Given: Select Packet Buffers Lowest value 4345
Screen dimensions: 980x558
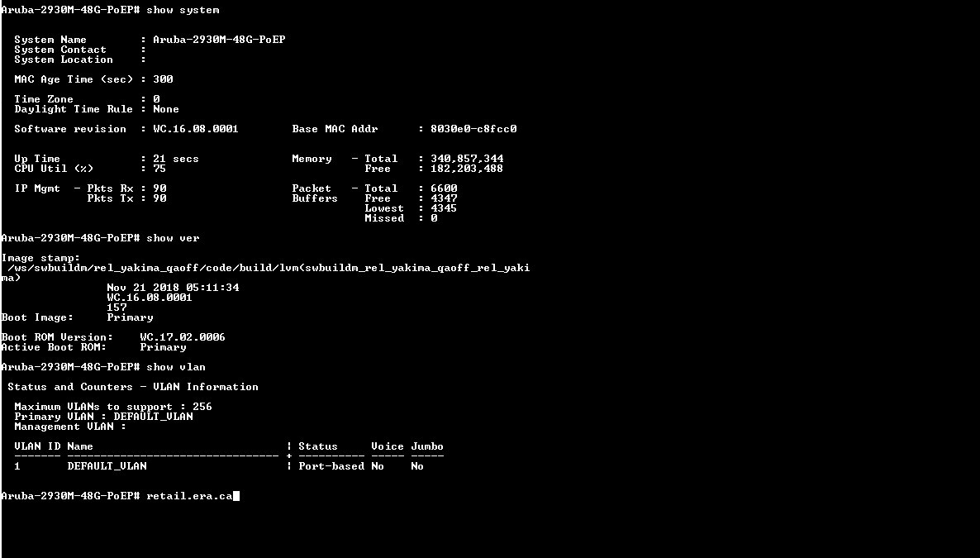Looking at the screenshot, I should [444, 208].
